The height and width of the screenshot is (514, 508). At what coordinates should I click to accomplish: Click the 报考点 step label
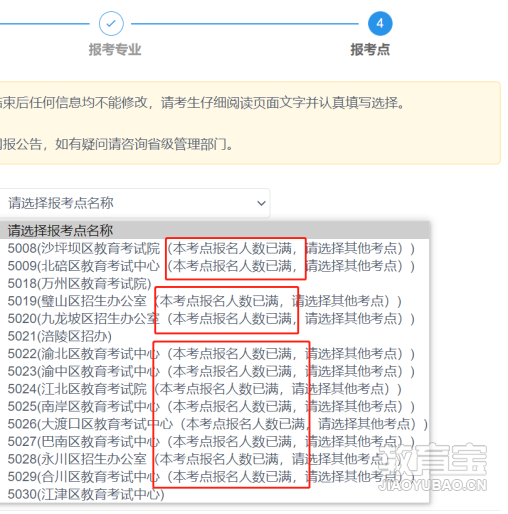370,49
